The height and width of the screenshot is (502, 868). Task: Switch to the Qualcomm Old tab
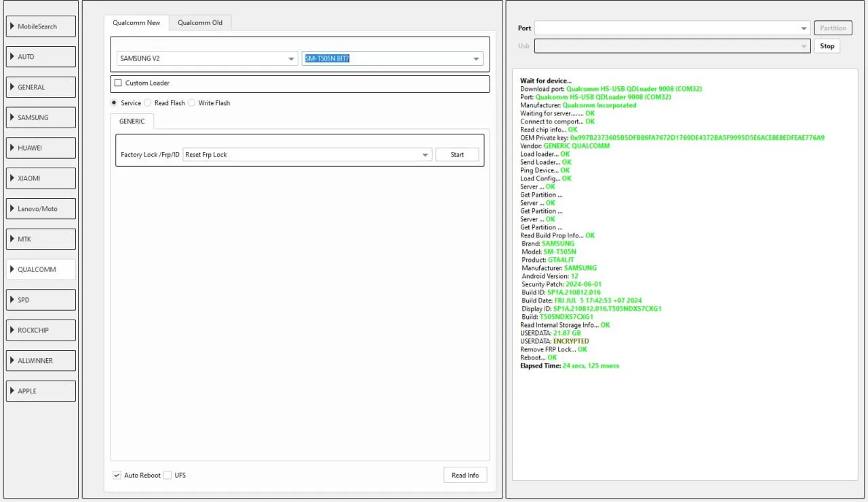click(200, 23)
